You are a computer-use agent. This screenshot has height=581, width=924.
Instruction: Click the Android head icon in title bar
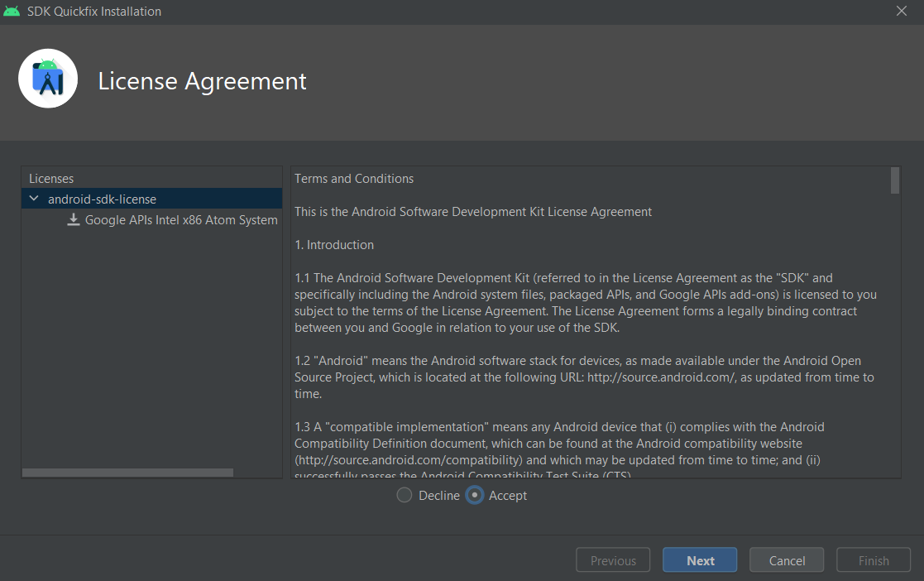click(x=12, y=12)
